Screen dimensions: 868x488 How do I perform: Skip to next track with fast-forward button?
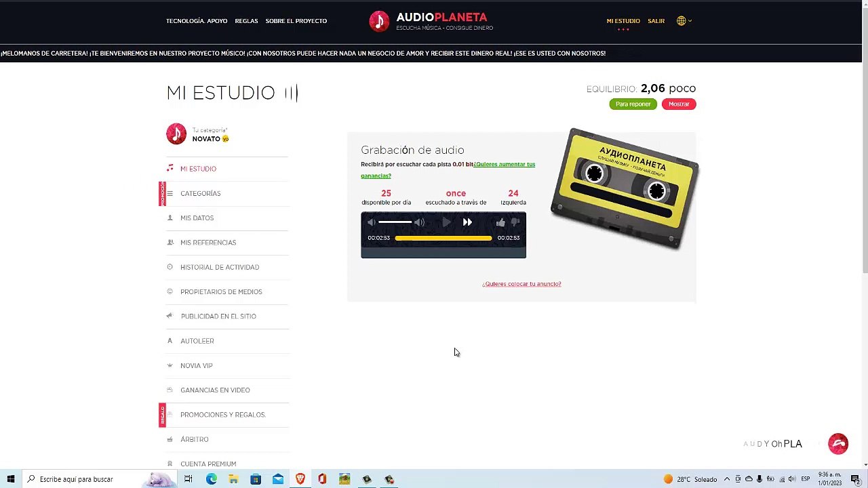pyautogui.click(x=467, y=222)
